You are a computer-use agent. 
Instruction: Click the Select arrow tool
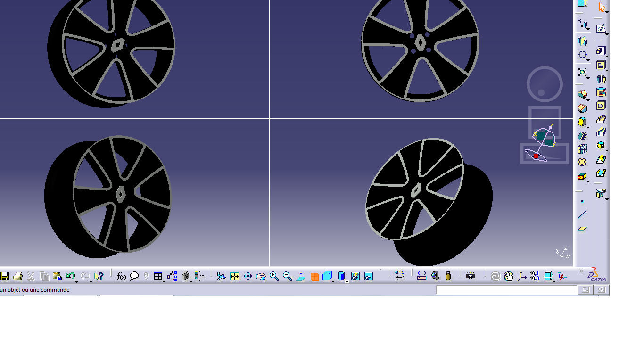tap(602, 7)
